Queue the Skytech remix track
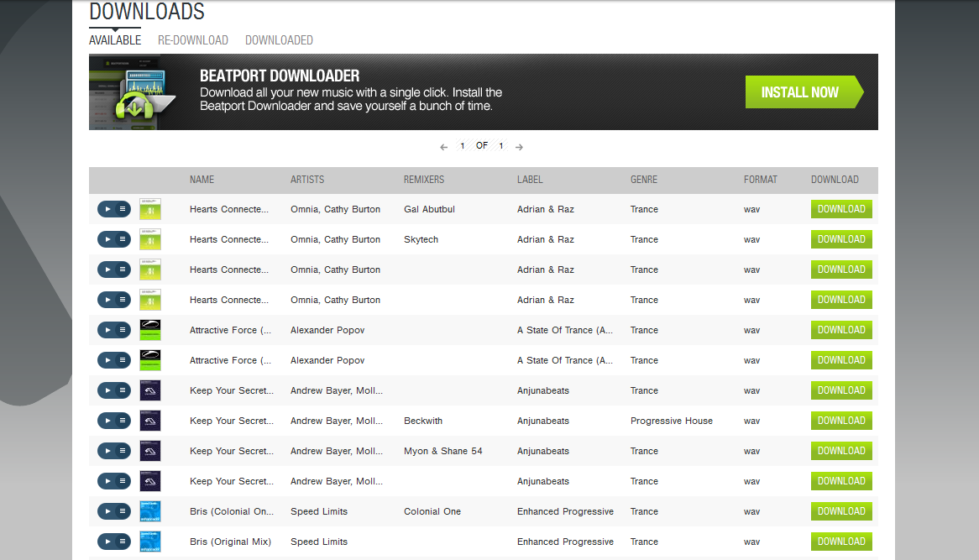The image size is (979, 560). tap(123, 239)
